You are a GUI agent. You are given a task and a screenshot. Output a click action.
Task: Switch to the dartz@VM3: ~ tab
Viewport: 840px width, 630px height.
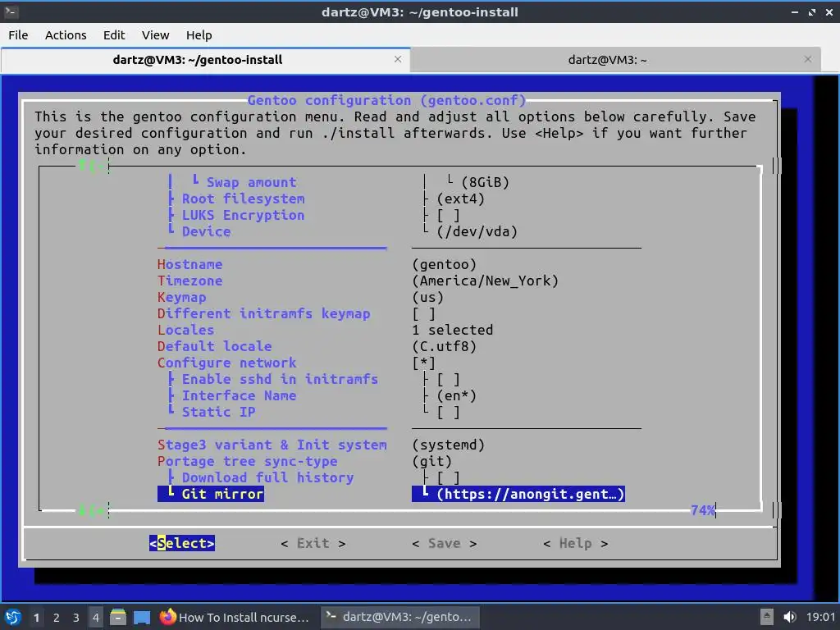pyautogui.click(x=607, y=60)
